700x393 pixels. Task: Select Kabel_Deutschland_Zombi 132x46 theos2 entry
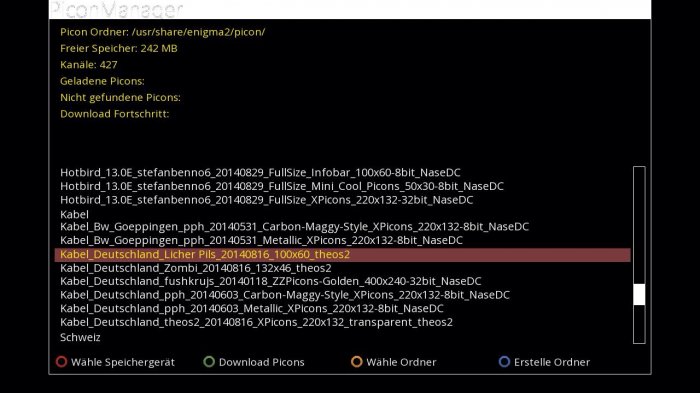[196, 268]
